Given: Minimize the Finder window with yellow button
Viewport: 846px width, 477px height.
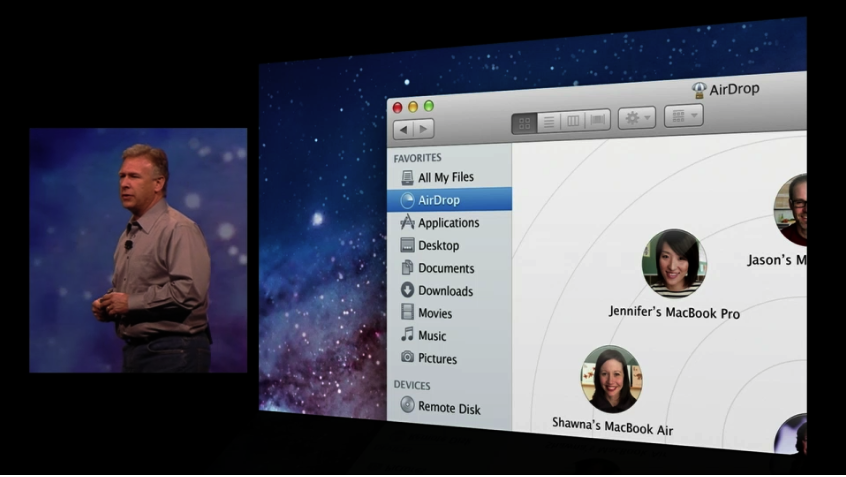Looking at the screenshot, I should pyautogui.click(x=413, y=107).
